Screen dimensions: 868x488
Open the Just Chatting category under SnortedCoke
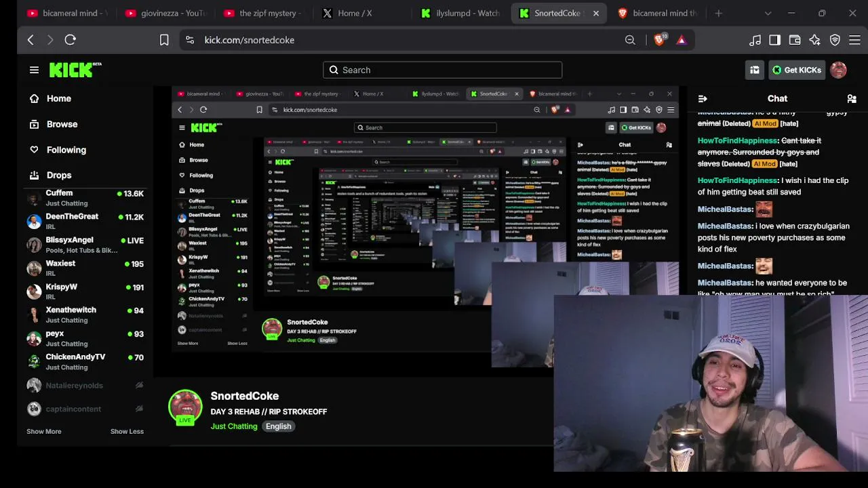click(x=234, y=426)
